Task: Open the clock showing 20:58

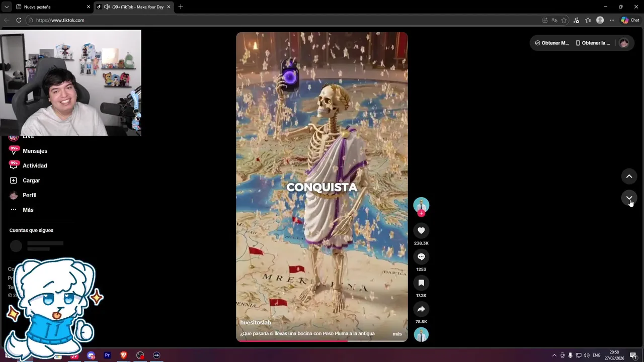Action: [614, 355]
